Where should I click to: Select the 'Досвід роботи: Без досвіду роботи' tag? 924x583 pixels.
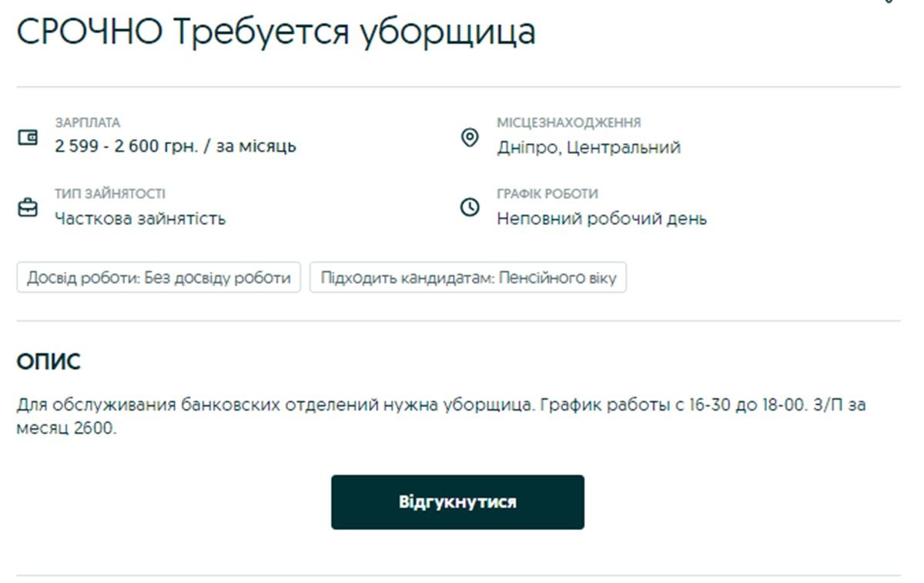pyautogui.click(x=159, y=278)
